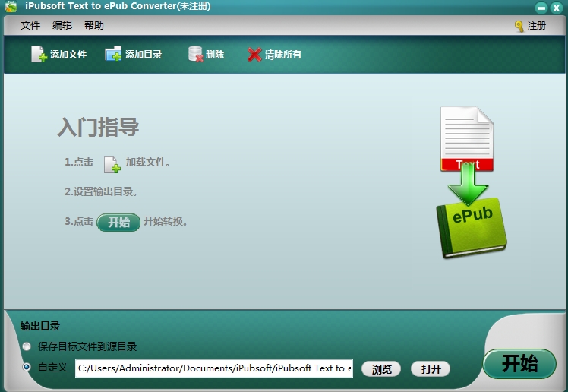Click the 浏览 browse button
This screenshot has width=568, height=392.
(x=381, y=368)
